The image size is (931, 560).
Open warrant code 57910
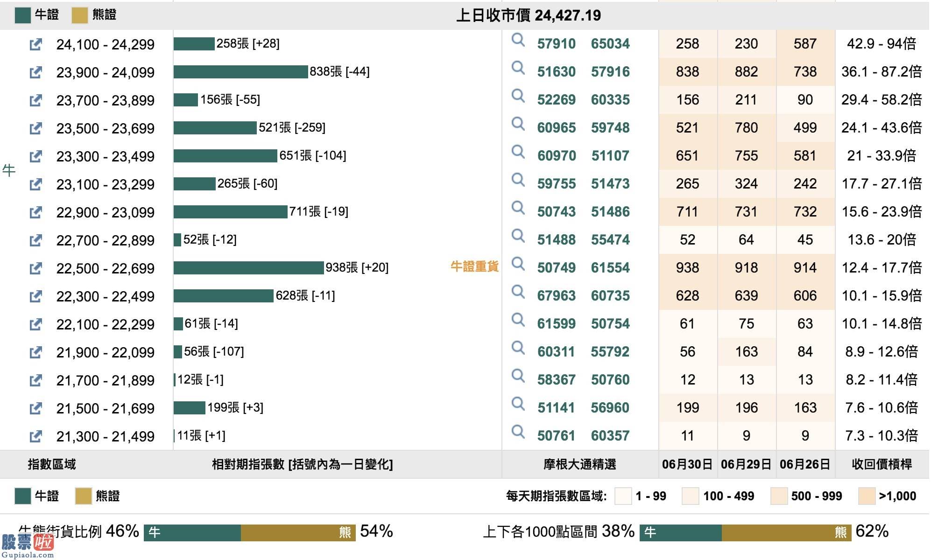556,44
